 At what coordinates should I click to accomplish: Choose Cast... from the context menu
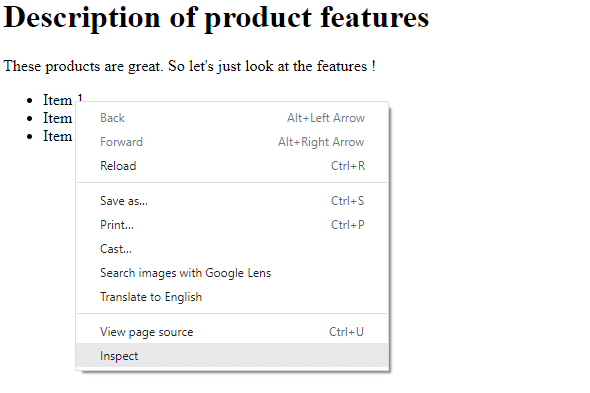pos(232,249)
